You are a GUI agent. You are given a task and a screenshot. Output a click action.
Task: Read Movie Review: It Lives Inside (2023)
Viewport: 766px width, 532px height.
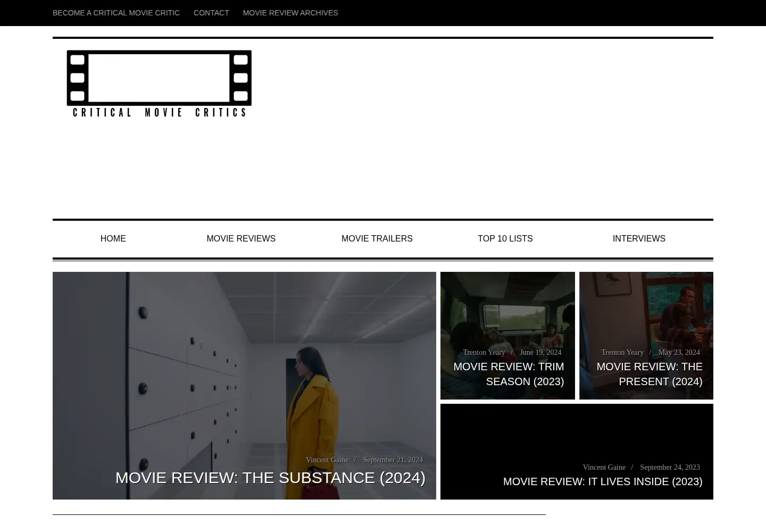[603, 481]
